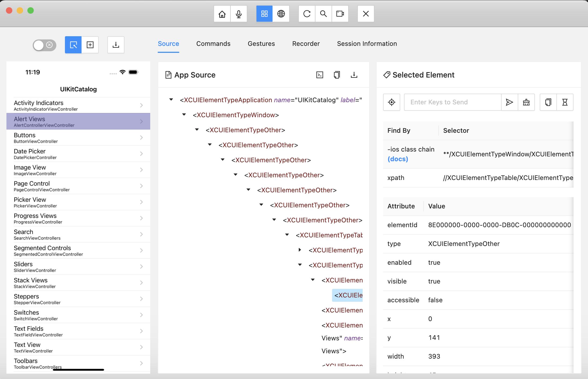
Task: Click the Siri microphone icon
Action: (238, 14)
